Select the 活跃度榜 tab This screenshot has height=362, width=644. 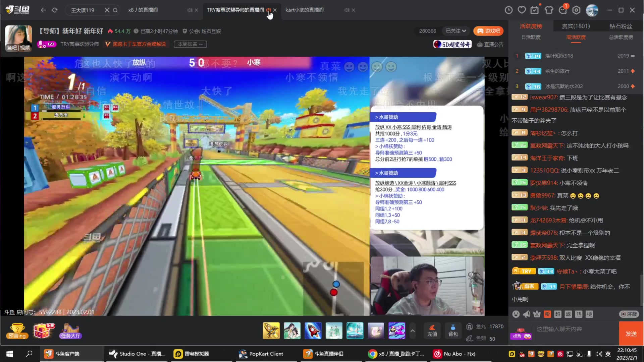tap(531, 26)
